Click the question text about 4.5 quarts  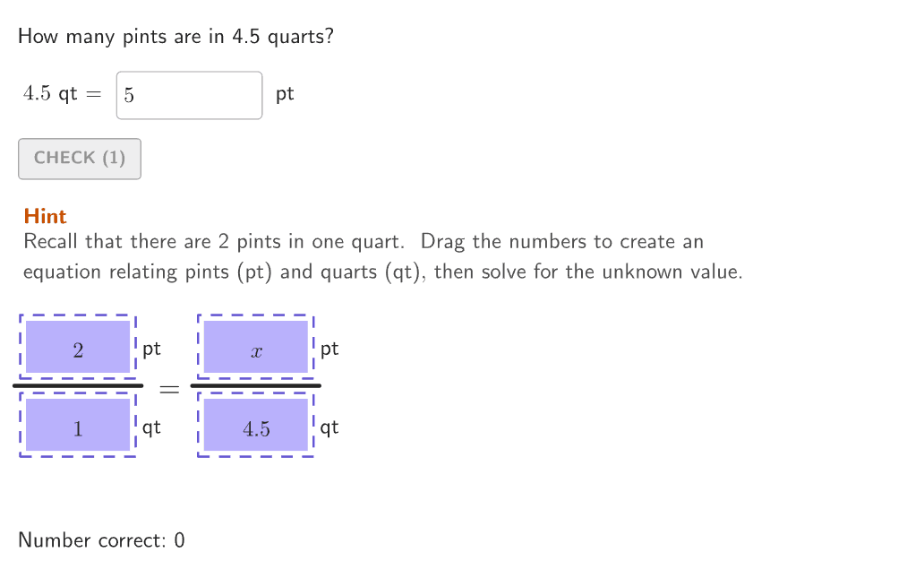[175, 38]
